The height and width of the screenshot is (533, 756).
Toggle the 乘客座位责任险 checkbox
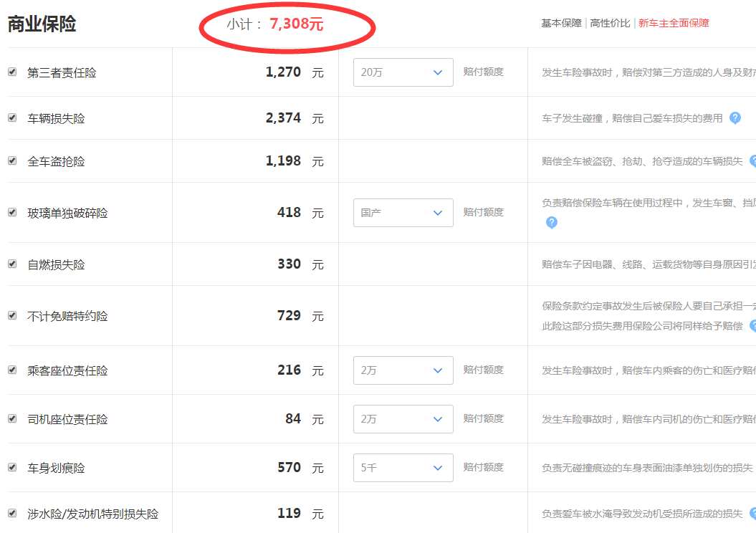click(x=12, y=370)
